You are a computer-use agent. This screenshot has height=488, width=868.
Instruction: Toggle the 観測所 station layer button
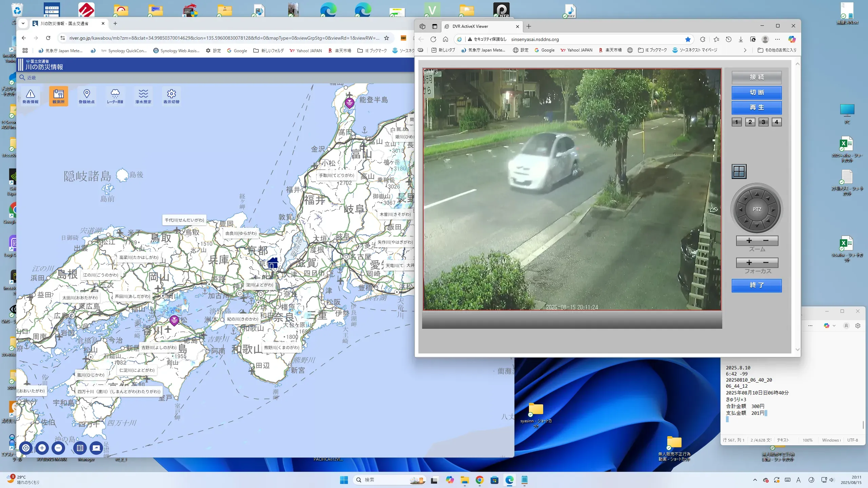tap(58, 96)
